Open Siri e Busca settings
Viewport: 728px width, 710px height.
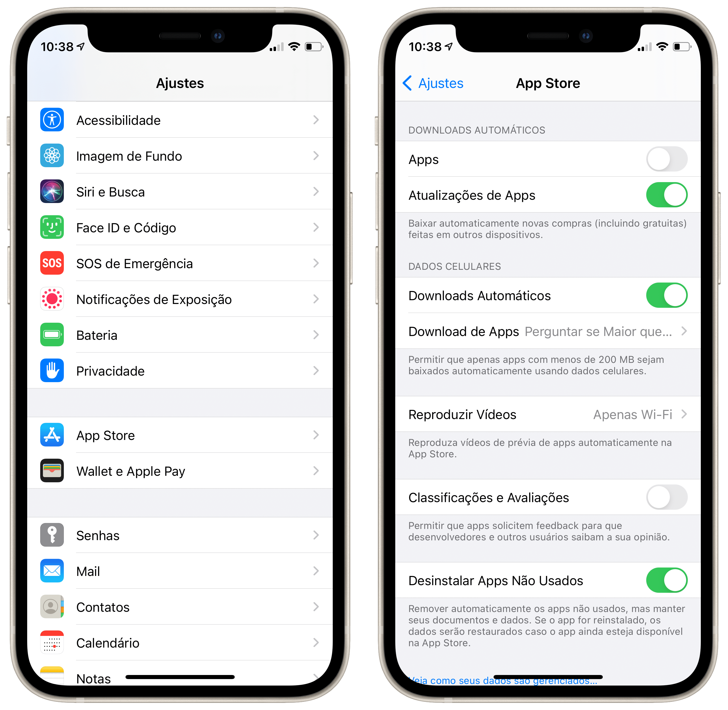pyautogui.click(x=182, y=192)
